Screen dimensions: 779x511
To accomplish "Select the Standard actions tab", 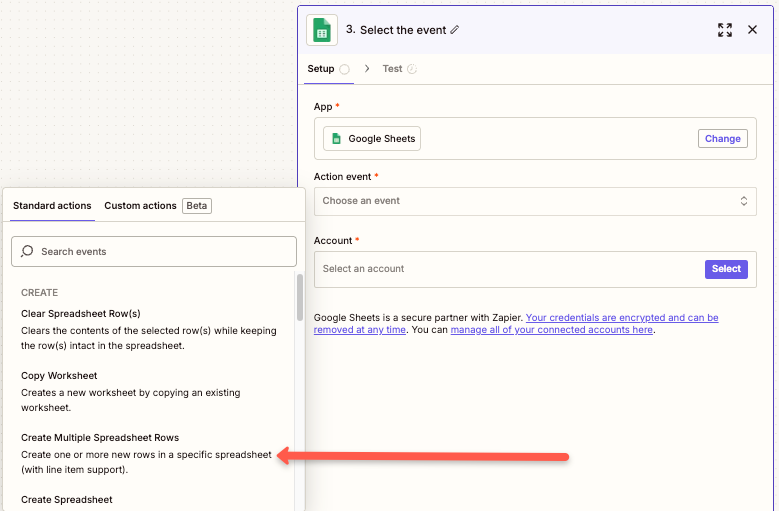I will coord(52,206).
